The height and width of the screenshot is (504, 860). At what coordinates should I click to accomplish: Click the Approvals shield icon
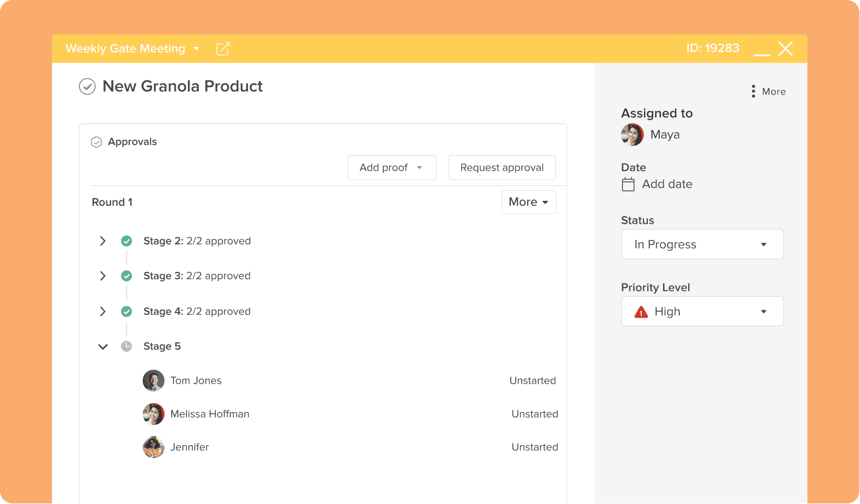pyautogui.click(x=96, y=142)
